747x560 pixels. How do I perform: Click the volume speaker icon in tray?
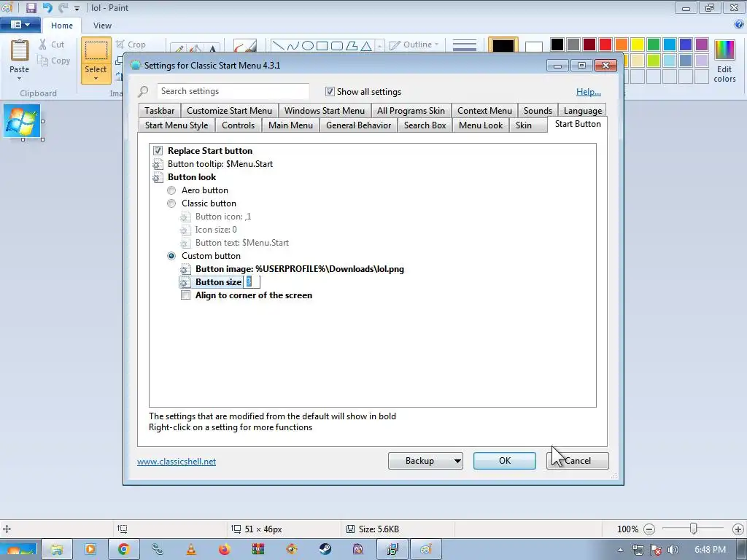[673, 550]
